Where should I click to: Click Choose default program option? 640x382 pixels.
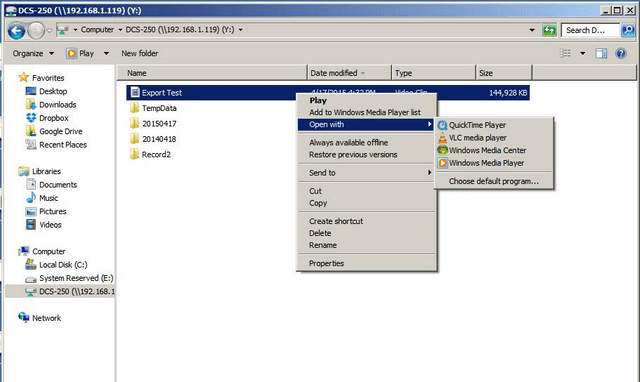pos(494,181)
